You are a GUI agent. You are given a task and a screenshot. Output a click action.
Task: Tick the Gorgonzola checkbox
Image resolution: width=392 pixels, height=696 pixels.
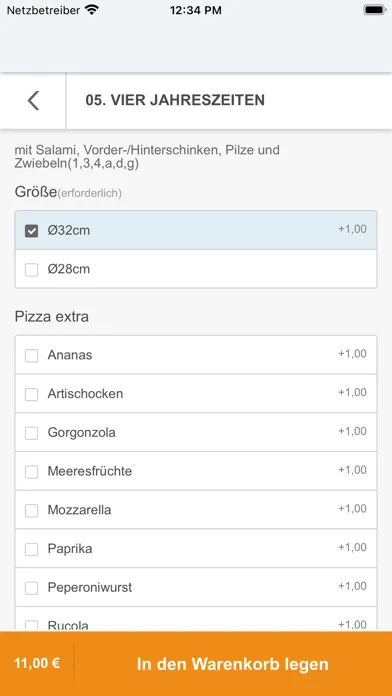pyautogui.click(x=31, y=433)
